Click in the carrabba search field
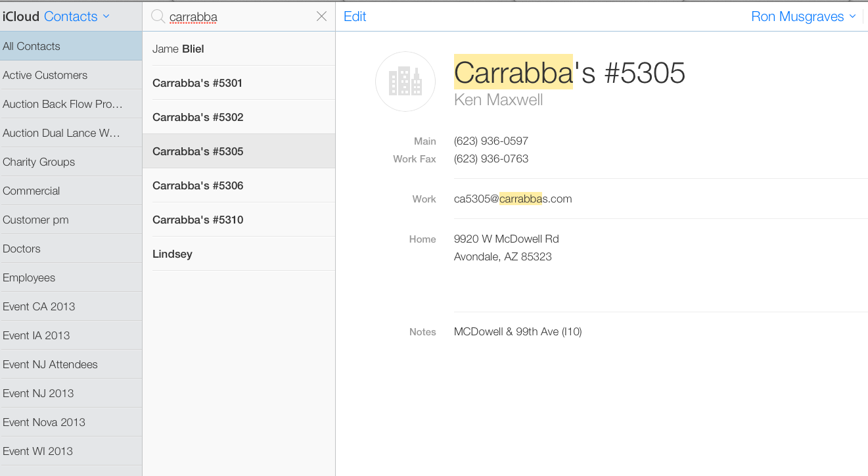 240,16
